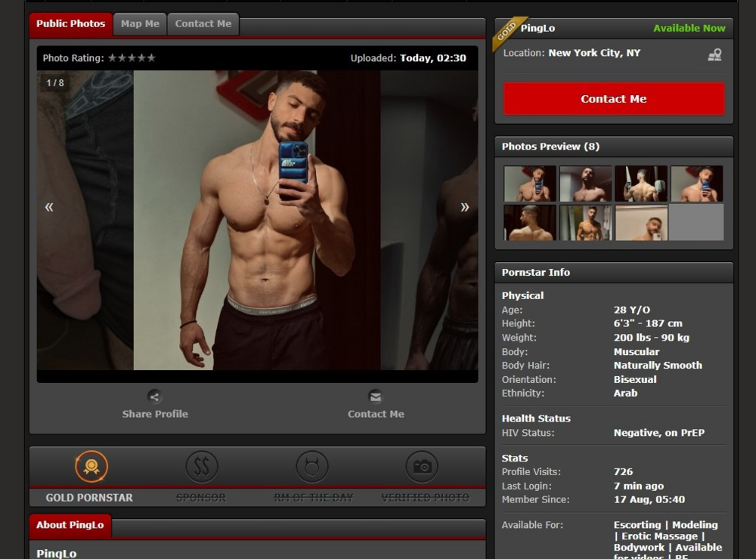Click the Share Profile icon
This screenshot has width=756, height=559.
point(154,397)
